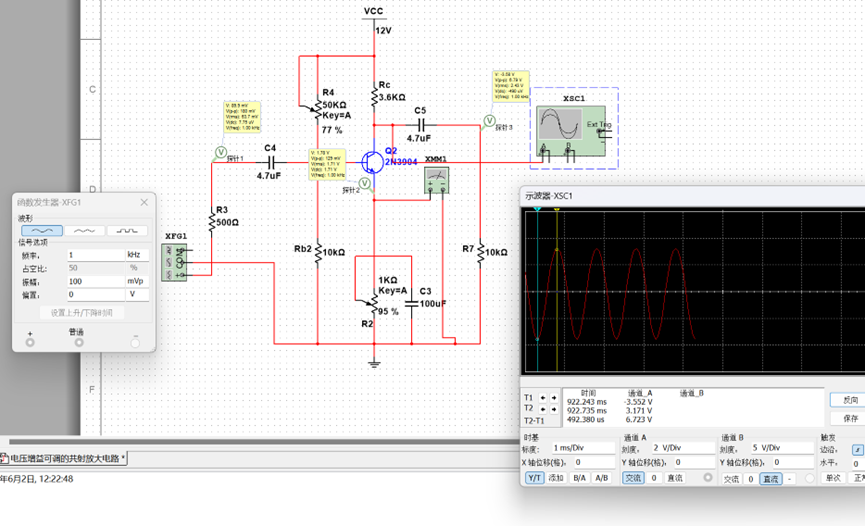Click the XFG1 function generator component

tap(175, 262)
